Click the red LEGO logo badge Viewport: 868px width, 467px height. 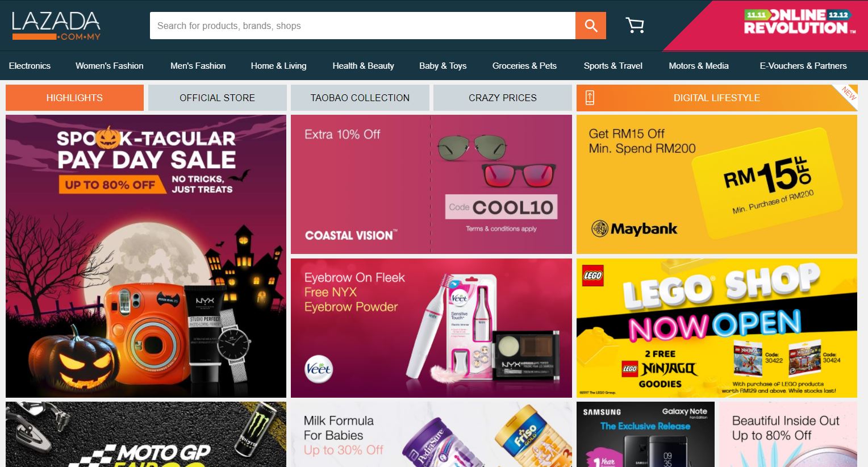592,276
